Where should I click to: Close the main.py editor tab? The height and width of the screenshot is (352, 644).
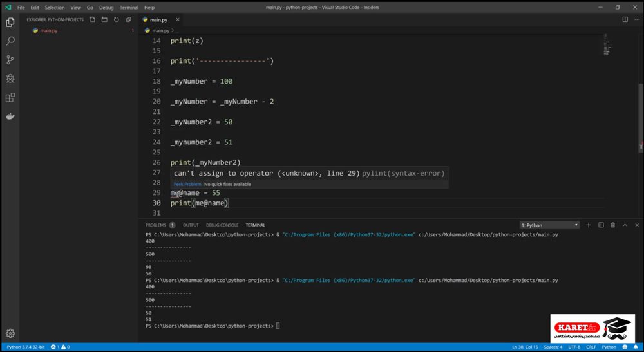point(178,20)
